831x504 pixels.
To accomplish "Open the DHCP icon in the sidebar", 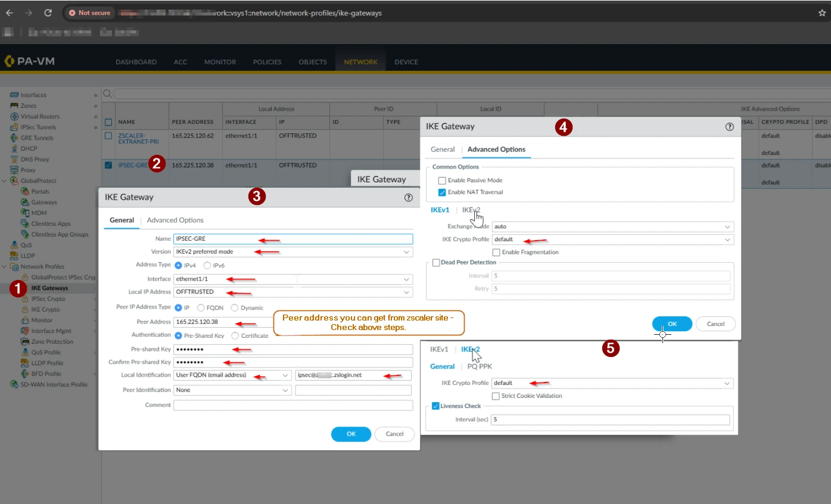I will (x=14, y=149).
